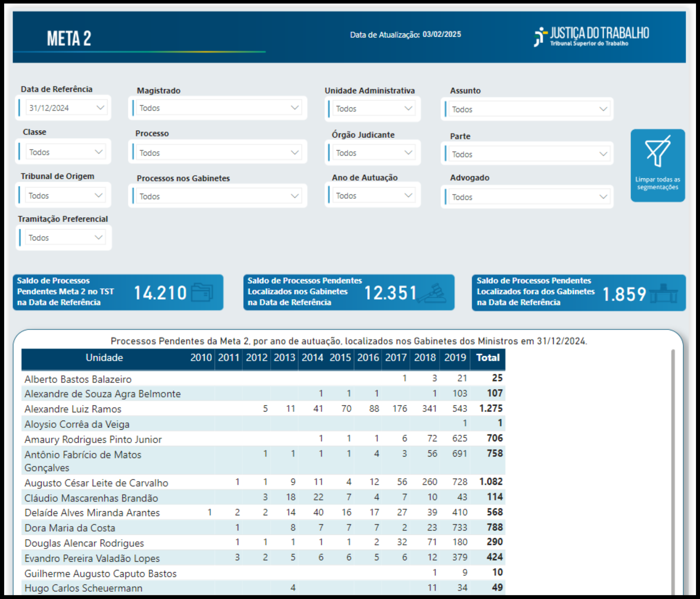Click the update date 03/02/2025
Screen dimensions: 700x599
pyautogui.click(x=441, y=34)
